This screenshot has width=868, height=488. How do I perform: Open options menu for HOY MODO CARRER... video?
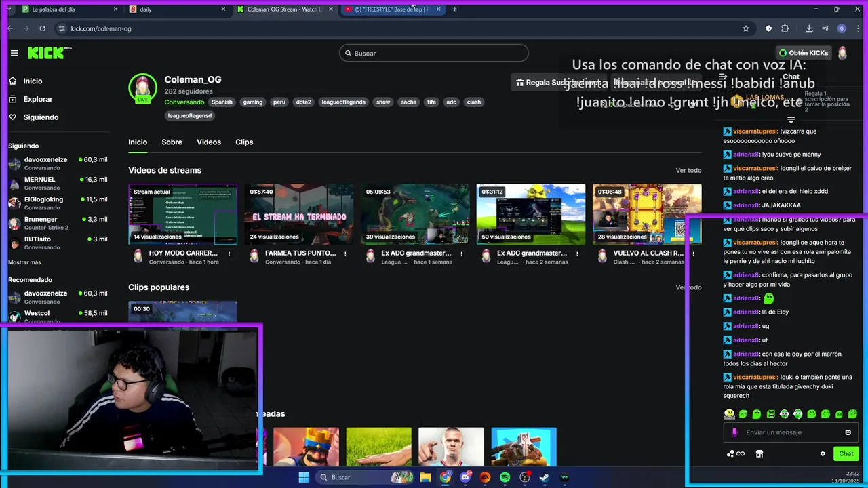229,254
